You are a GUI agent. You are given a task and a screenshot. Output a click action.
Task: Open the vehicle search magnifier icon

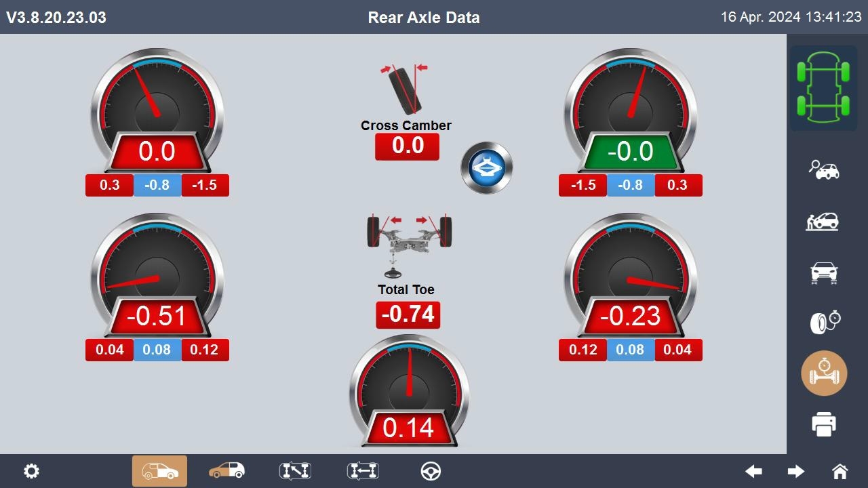tap(823, 169)
